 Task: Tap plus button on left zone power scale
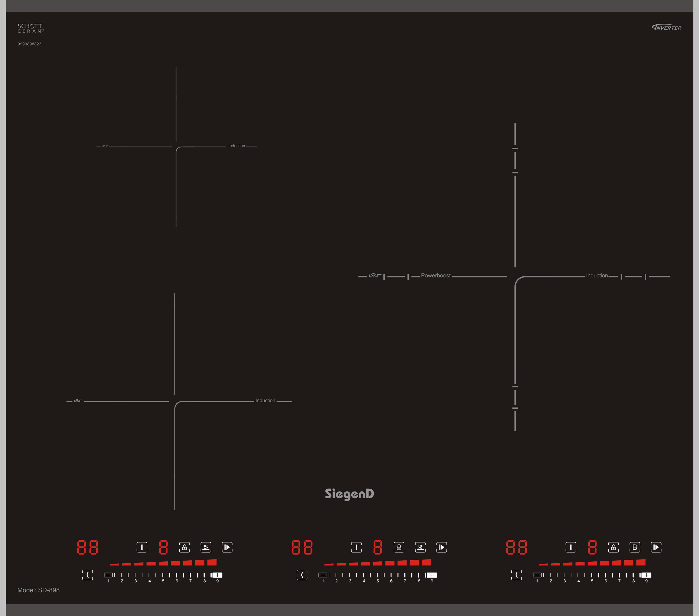tap(217, 575)
